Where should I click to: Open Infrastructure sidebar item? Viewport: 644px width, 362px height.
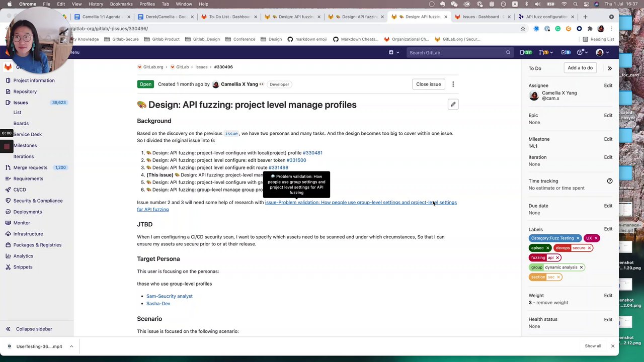28,234
